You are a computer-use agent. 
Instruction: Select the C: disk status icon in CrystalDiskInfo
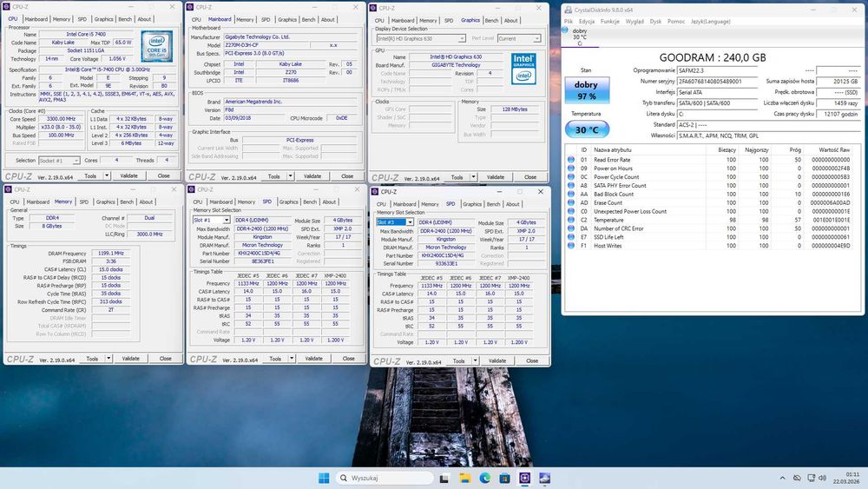pyautogui.click(x=565, y=30)
